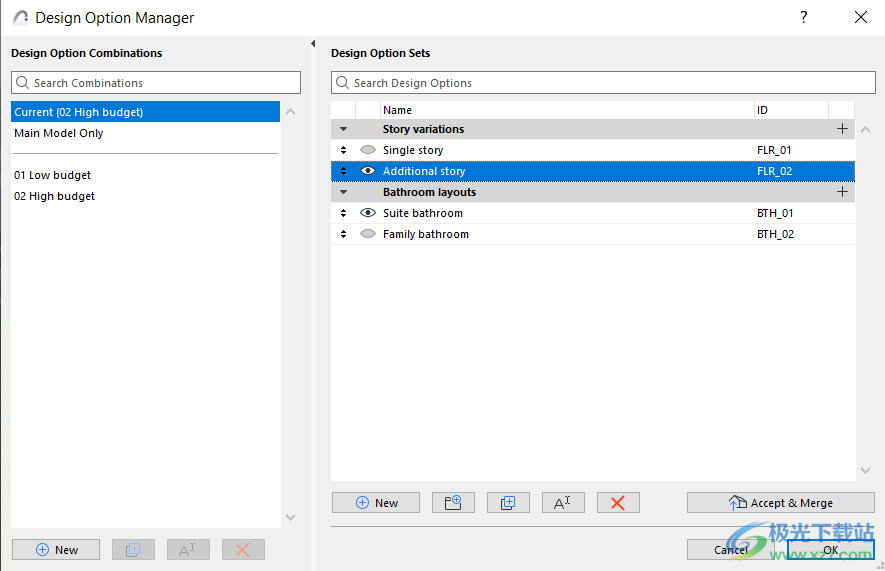Click the Cancel button

point(731,550)
